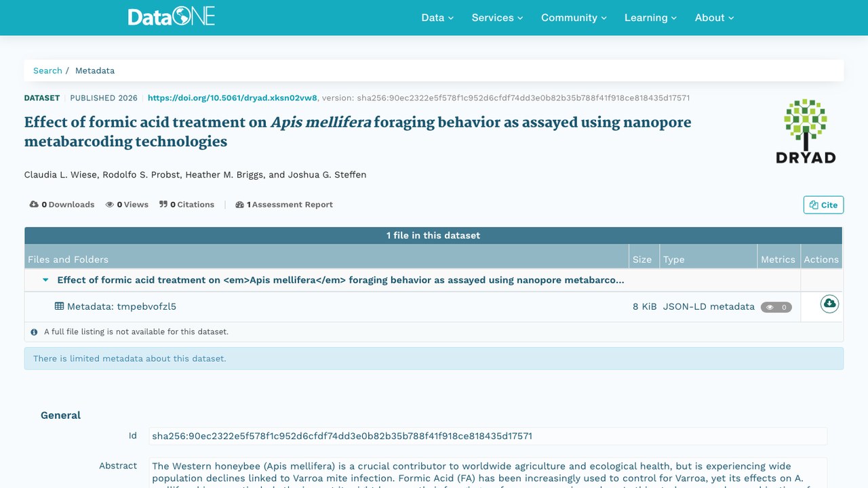Screen dimensions: 868x488
Task: Click the DataONE logo
Action: pos(172,16)
